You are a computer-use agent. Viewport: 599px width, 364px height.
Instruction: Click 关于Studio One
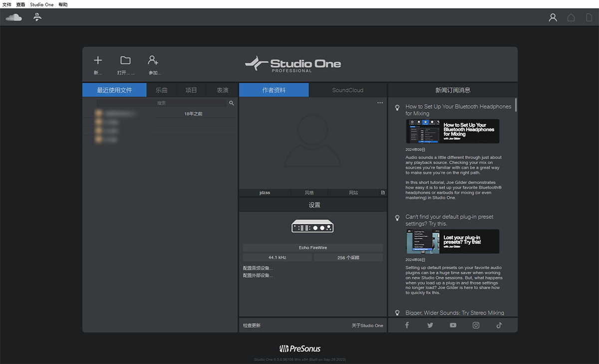(367, 326)
